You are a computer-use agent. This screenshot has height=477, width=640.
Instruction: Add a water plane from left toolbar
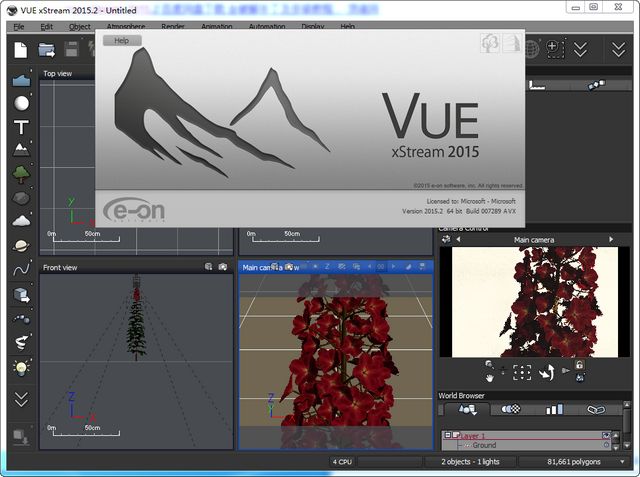point(21,80)
